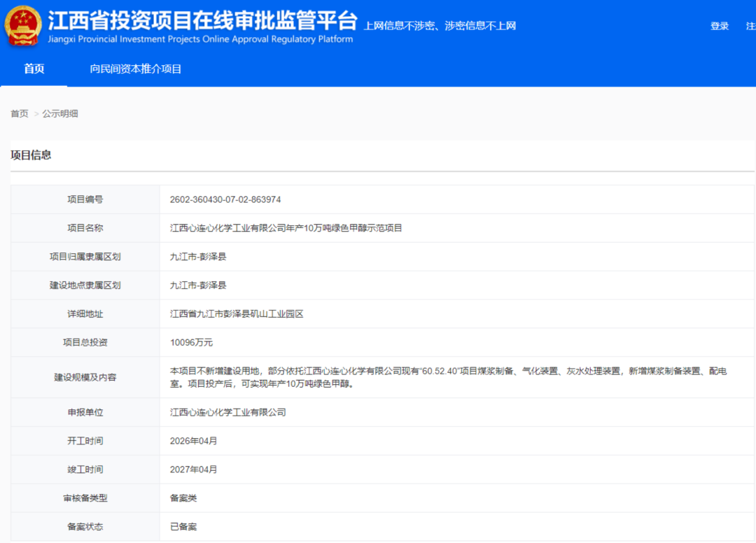Screen dimensions: 756x543
Task: Click the 项目编号 row label
Action: [x=85, y=199]
